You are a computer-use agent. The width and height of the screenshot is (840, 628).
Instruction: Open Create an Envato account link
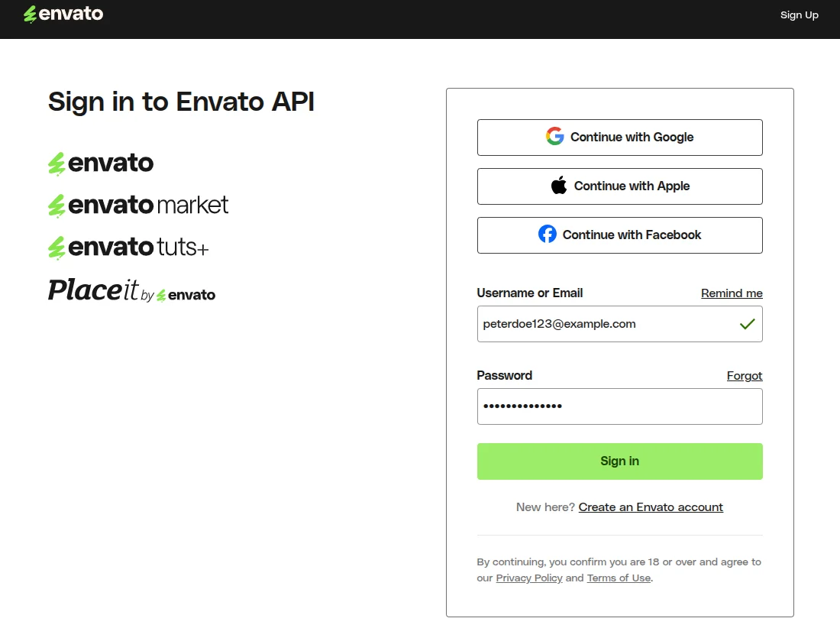point(651,507)
